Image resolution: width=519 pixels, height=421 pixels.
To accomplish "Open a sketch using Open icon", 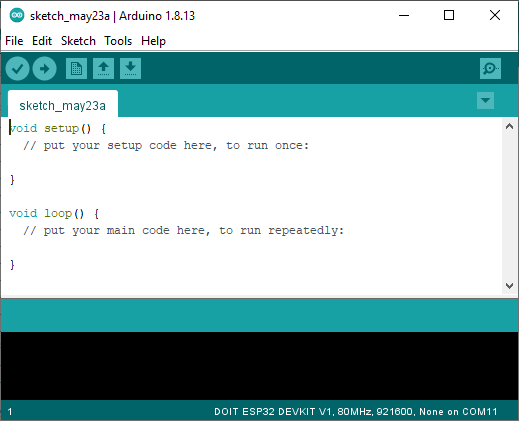I will coord(103,69).
